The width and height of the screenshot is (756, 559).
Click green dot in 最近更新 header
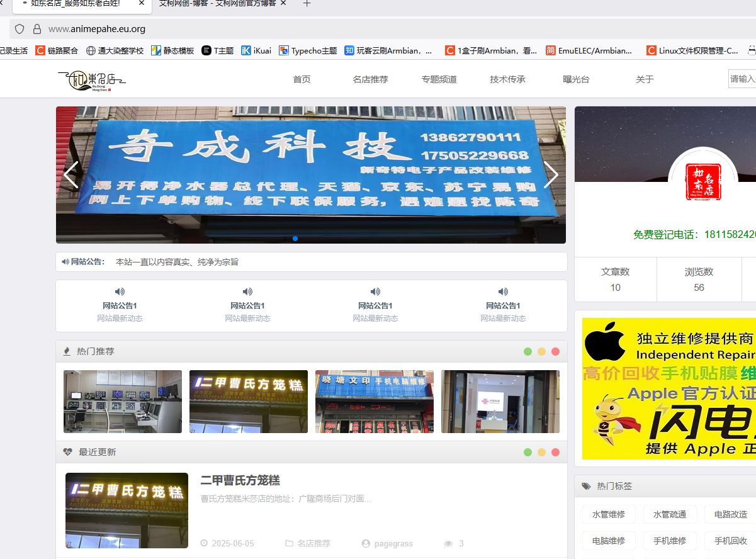[528, 452]
